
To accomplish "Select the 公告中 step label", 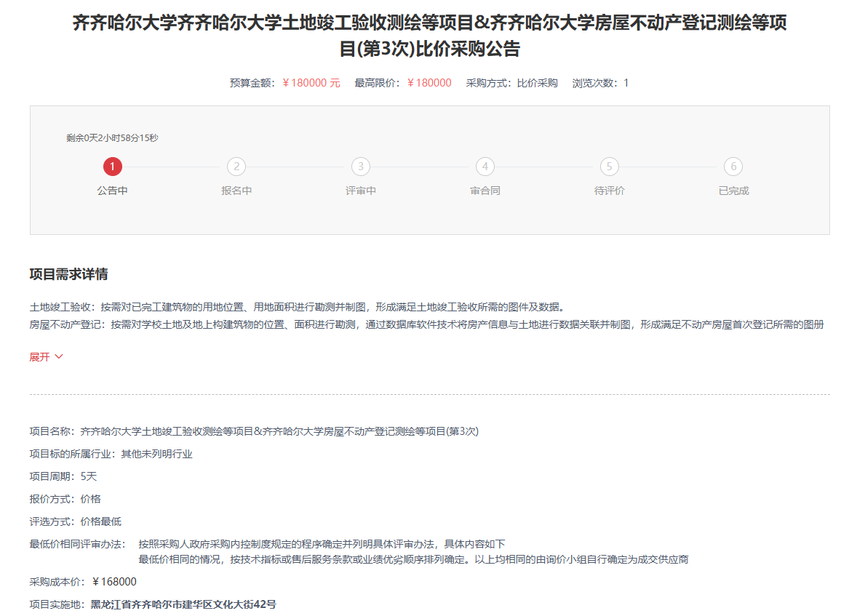I will point(112,191).
